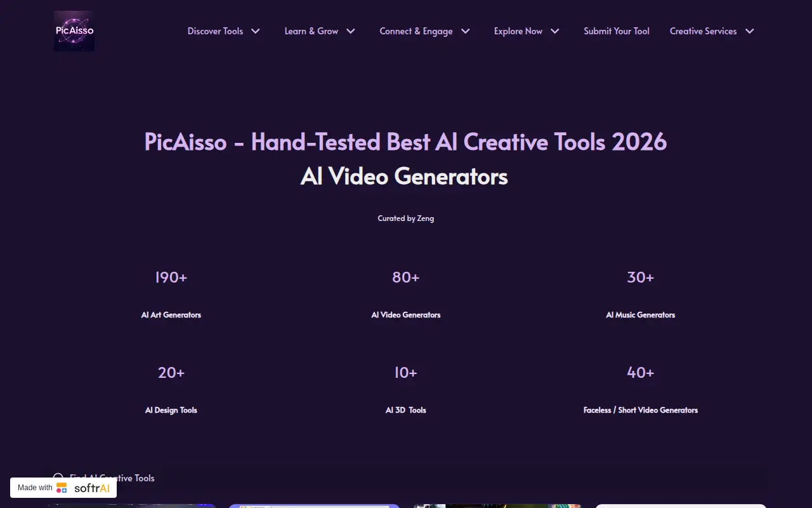Image resolution: width=812 pixels, height=508 pixels.
Task: Select the 20+ count
Action: coord(171,373)
